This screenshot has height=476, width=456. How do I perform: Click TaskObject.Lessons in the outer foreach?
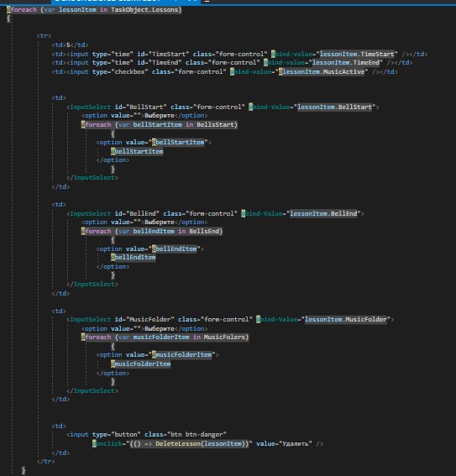click(x=144, y=10)
